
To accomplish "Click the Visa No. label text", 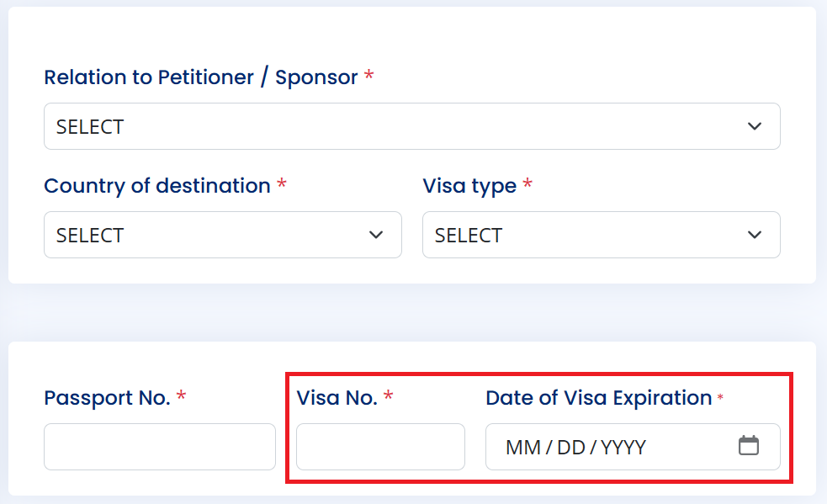I will pyautogui.click(x=337, y=397).
